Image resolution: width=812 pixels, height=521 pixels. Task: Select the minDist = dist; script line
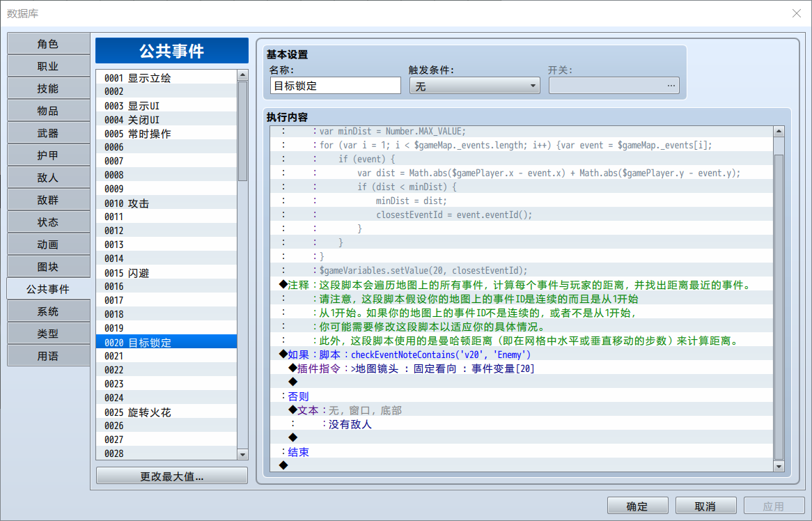tap(522, 201)
